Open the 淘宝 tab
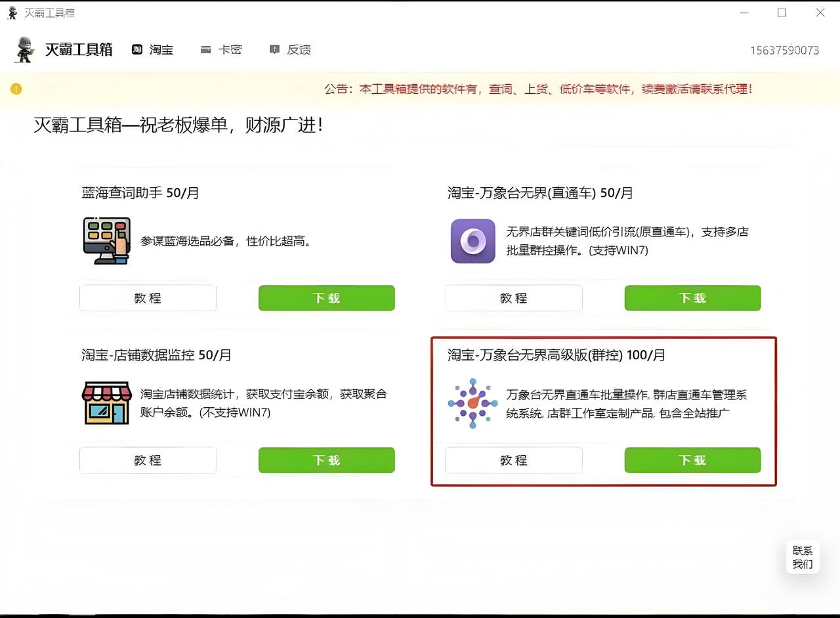Image resolution: width=840 pixels, height=618 pixels. click(x=153, y=50)
